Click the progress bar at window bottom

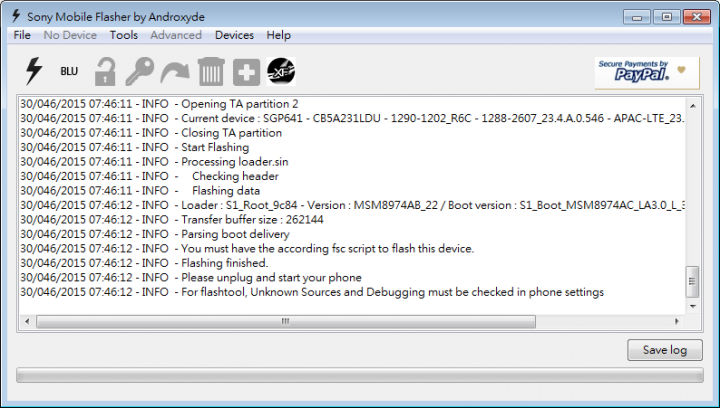(x=360, y=375)
